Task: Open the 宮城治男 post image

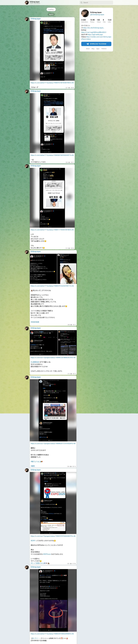Action: coord(52,123)
